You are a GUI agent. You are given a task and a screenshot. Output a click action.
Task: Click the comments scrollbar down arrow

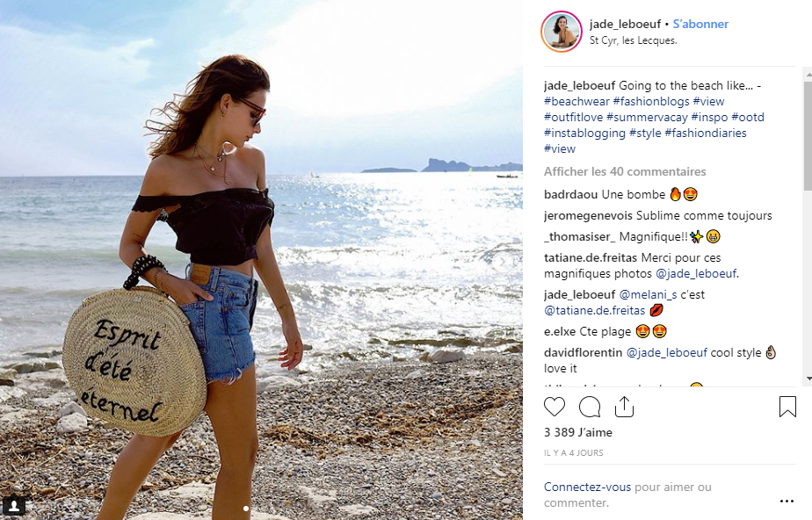point(808,379)
